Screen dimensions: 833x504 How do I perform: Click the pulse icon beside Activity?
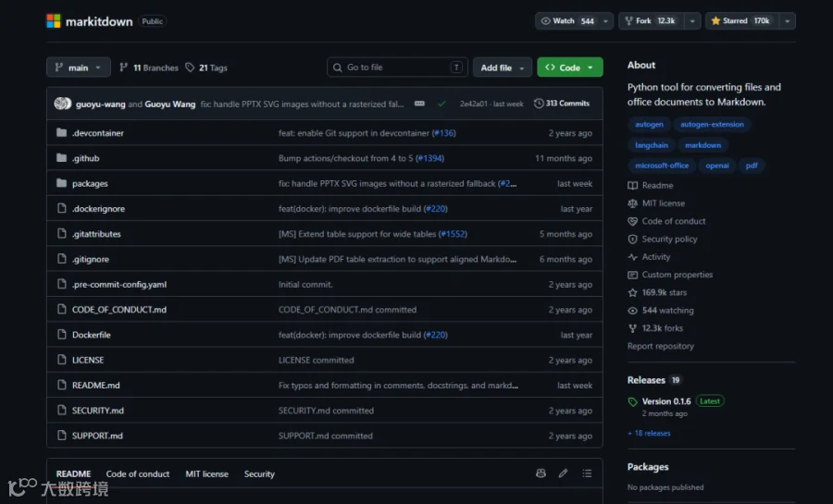pyautogui.click(x=633, y=257)
